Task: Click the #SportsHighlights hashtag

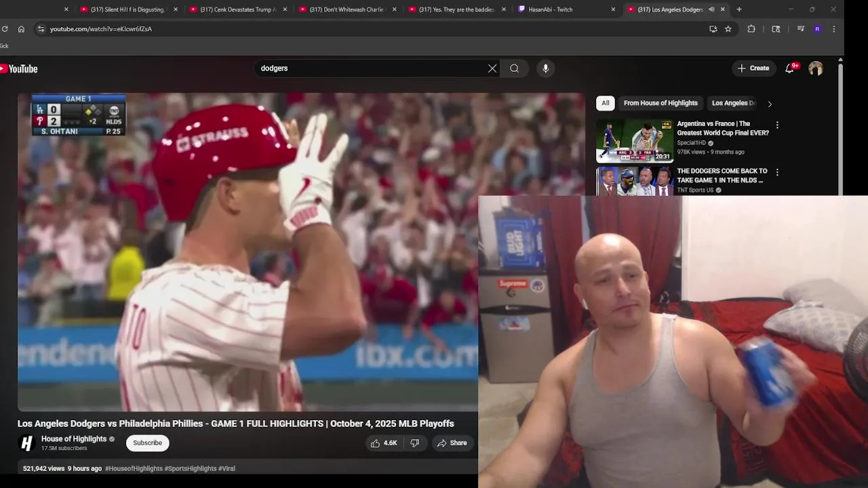Action: 191,468
